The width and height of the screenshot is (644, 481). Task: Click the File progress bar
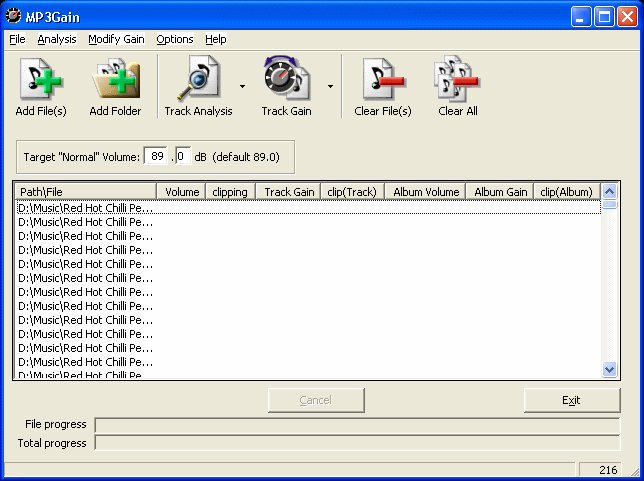point(357,425)
